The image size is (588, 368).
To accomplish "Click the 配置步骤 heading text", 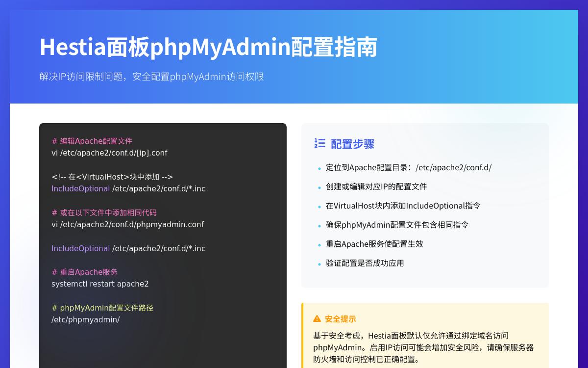I will [352, 144].
